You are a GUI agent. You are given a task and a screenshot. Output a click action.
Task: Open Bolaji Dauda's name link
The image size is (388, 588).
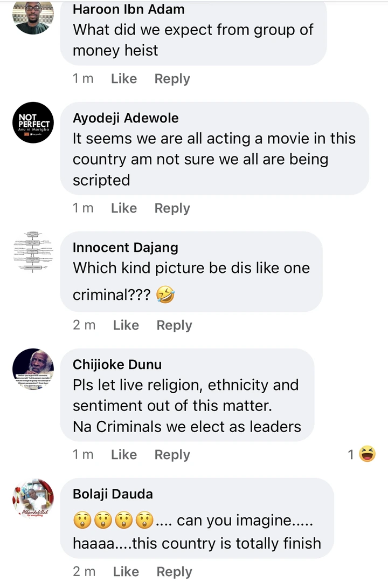click(113, 494)
